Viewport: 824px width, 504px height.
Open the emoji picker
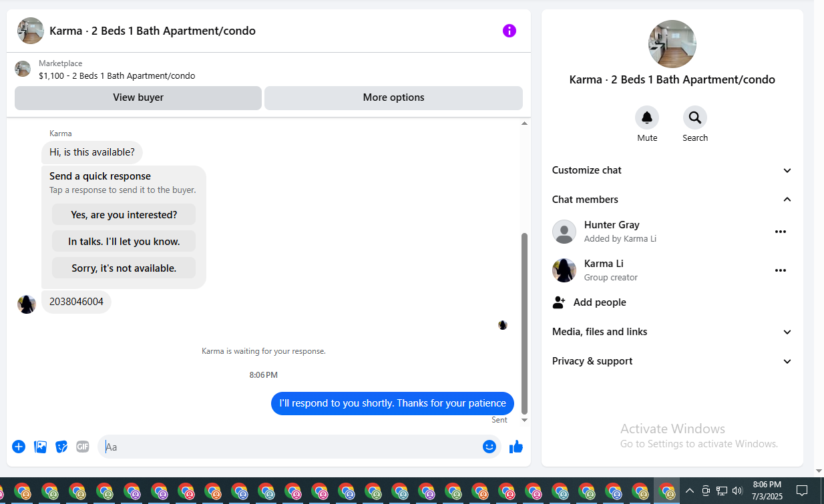coord(489,447)
